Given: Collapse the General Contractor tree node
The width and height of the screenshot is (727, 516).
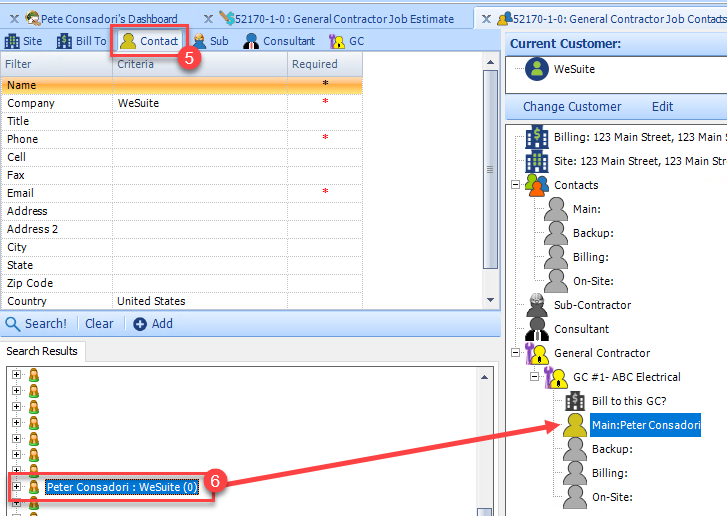Looking at the screenshot, I should tap(515, 353).
